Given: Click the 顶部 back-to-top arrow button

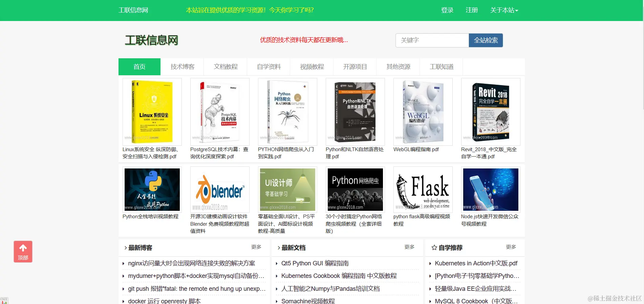Looking at the screenshot, I should click(23, 251).
